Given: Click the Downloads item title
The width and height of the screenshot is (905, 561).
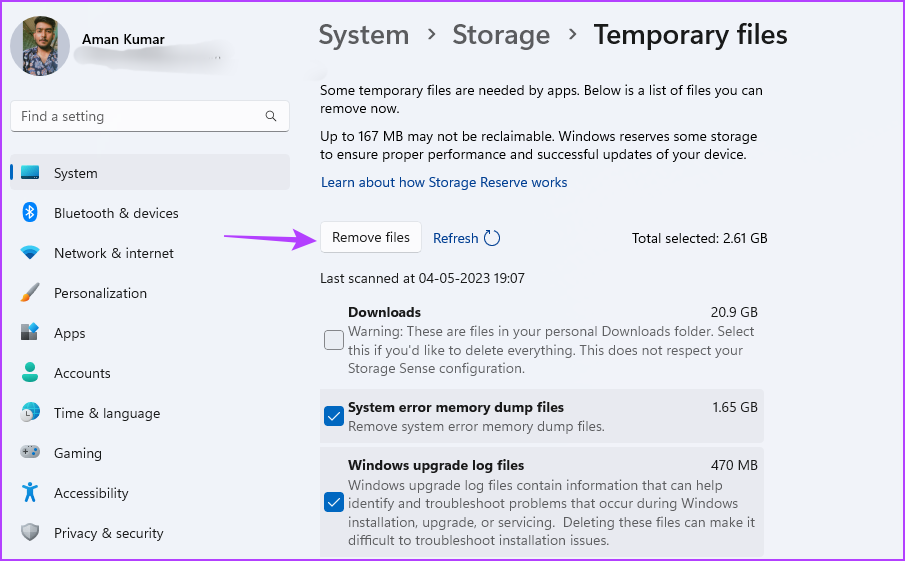Looking at the screenshot, I should pyautogui.click(x=384, y=312).
